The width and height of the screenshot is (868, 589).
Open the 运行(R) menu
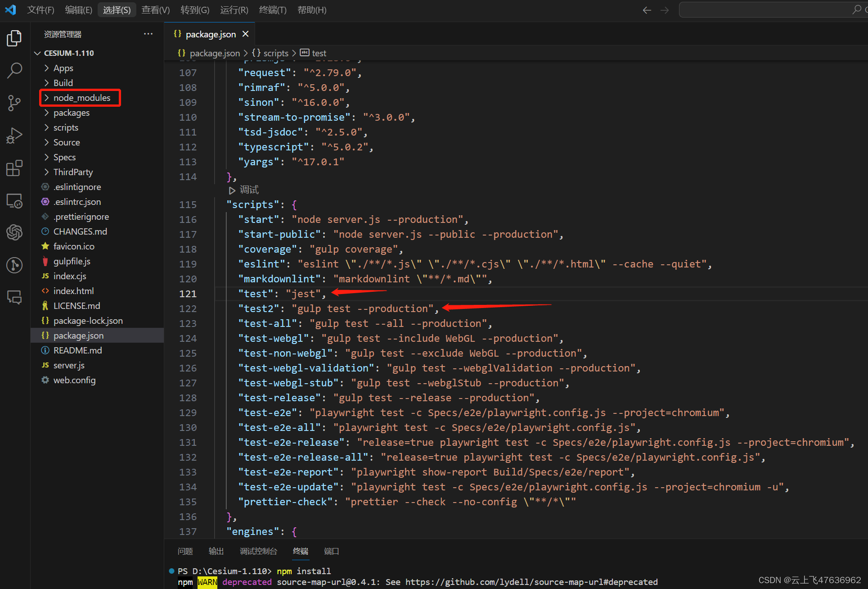point(234,10)
